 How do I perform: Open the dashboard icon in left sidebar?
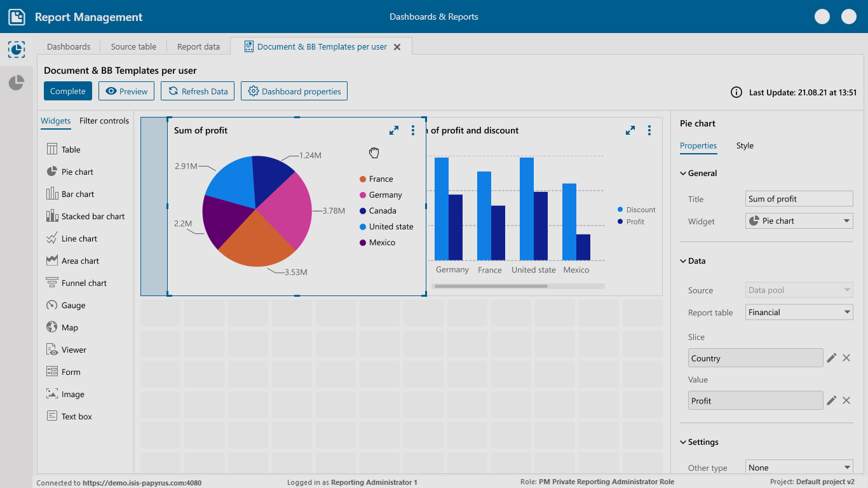pyautogui.click(x=17, y=49)
